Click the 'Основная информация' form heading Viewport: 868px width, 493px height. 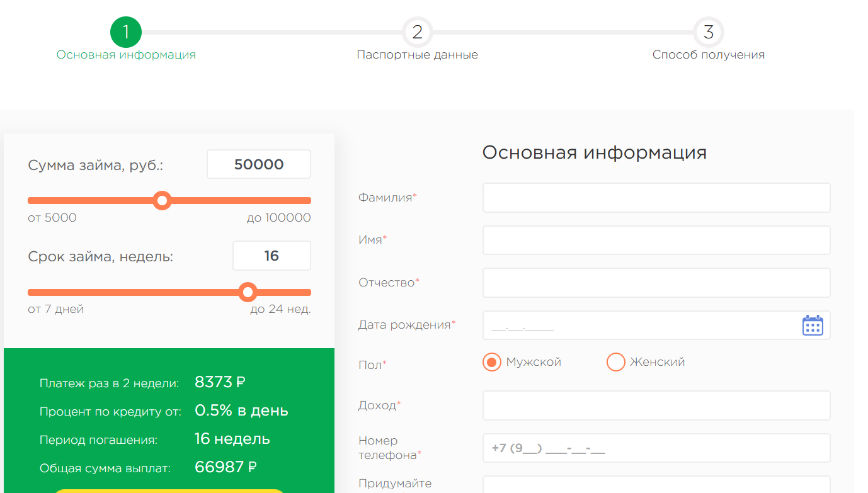click(x=595, y=152)
